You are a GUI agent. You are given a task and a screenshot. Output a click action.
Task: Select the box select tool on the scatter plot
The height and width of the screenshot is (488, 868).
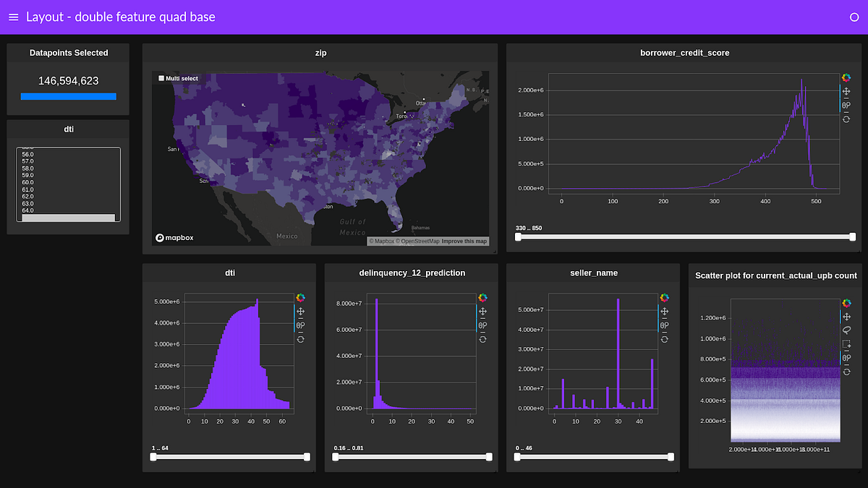click(x=846, y=343)
